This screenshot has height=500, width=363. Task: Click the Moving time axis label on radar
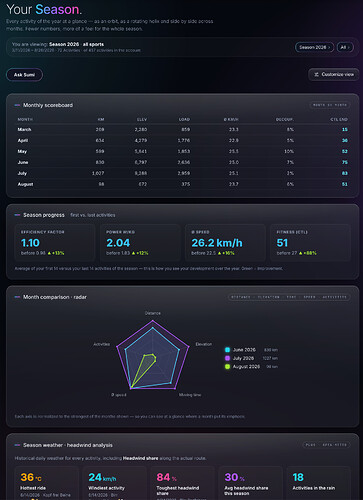click(x=190, y=395)
